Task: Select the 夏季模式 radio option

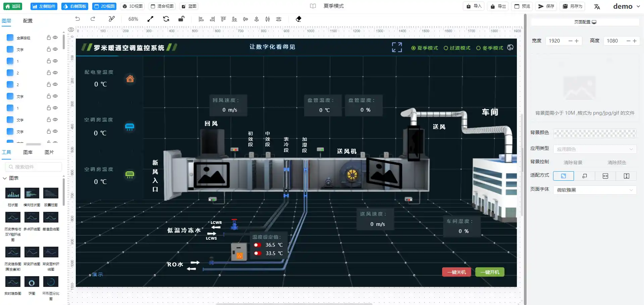Action: pos(425,48)
